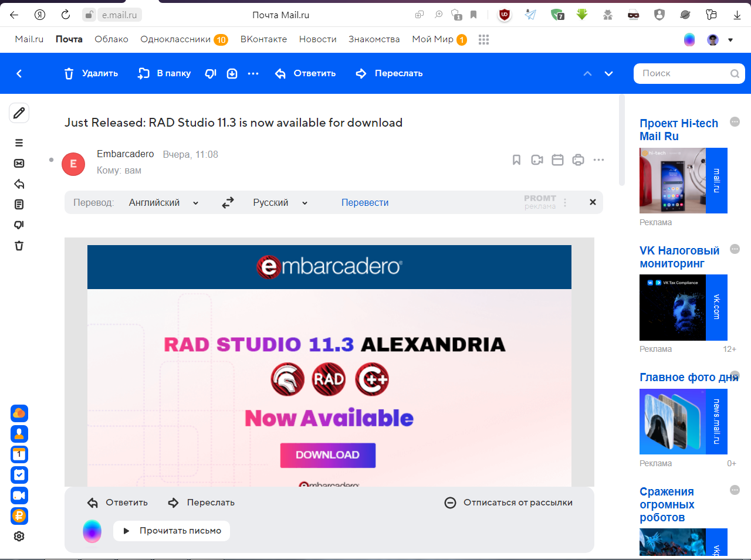Flag the email with bookmark icon
The height and width of the screenshot is (560, 751).
click(x=516, y=160)
